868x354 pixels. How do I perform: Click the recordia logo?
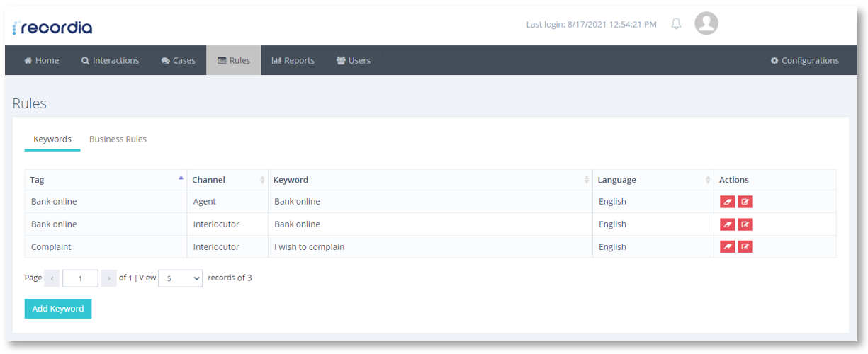tap(52, 28)
